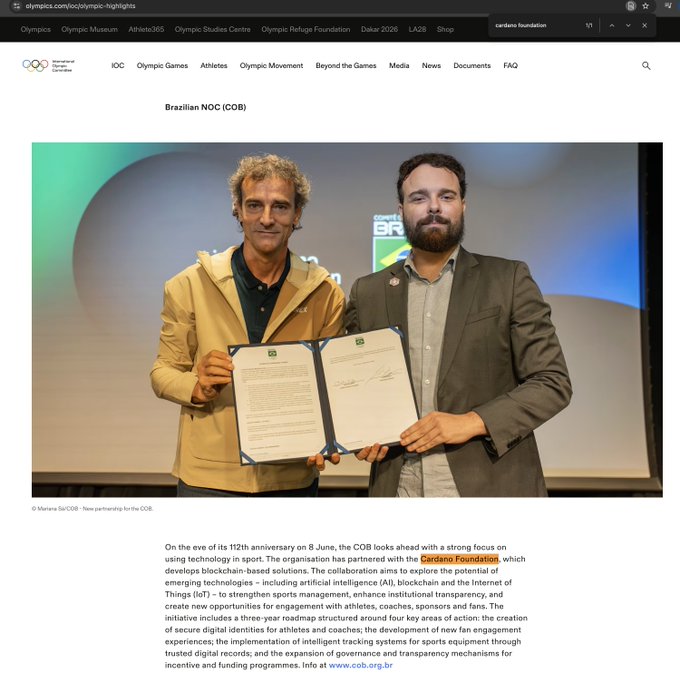Open the Shop link
This screenshot has height=673, width=680.
coord(445,29)
